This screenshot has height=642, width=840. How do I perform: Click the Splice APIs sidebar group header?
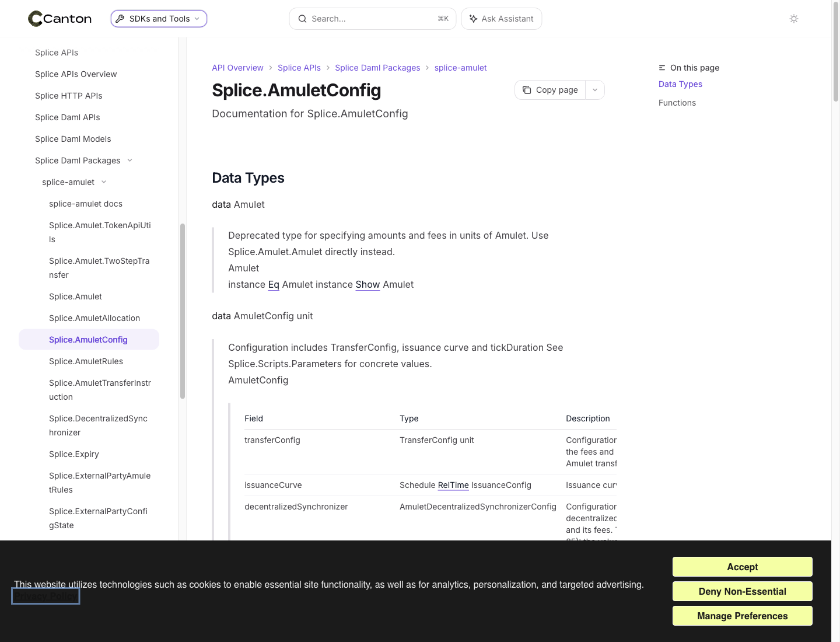[57, 53]
